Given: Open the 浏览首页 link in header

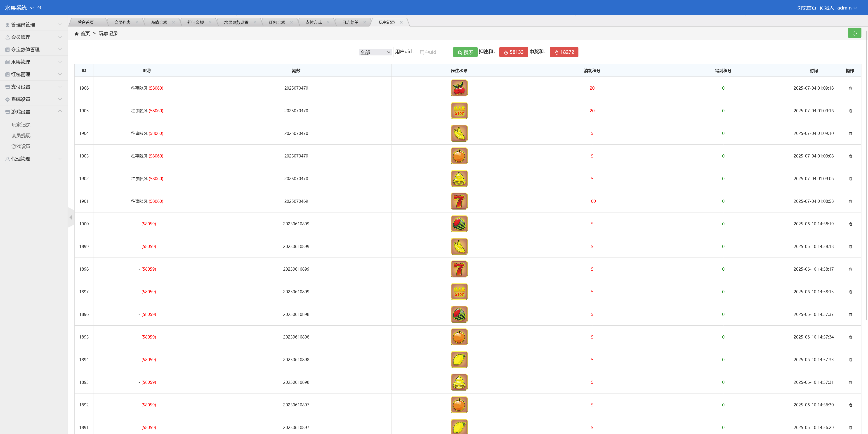Looking at the screenshot, I should 806,8.
